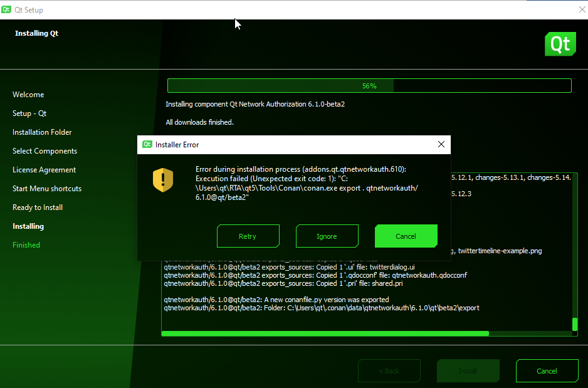Screen dimensions: 588x388
Task: Click the Qt logo in the header
Action: pyautogui.click(x=560, y=44)
